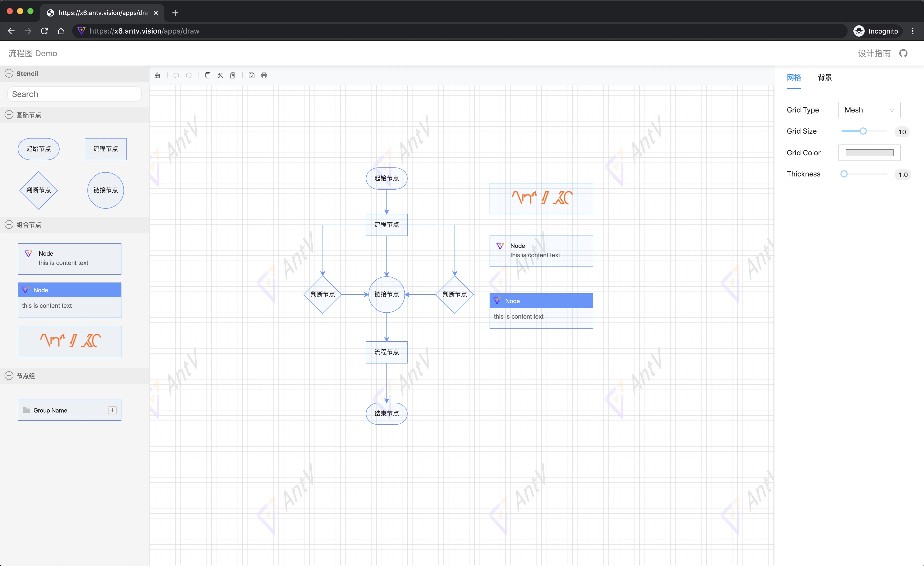This screenshot has height=566, width=924.
Task: Select the export/download icon in toolbar
Action: tap(251, 75)
